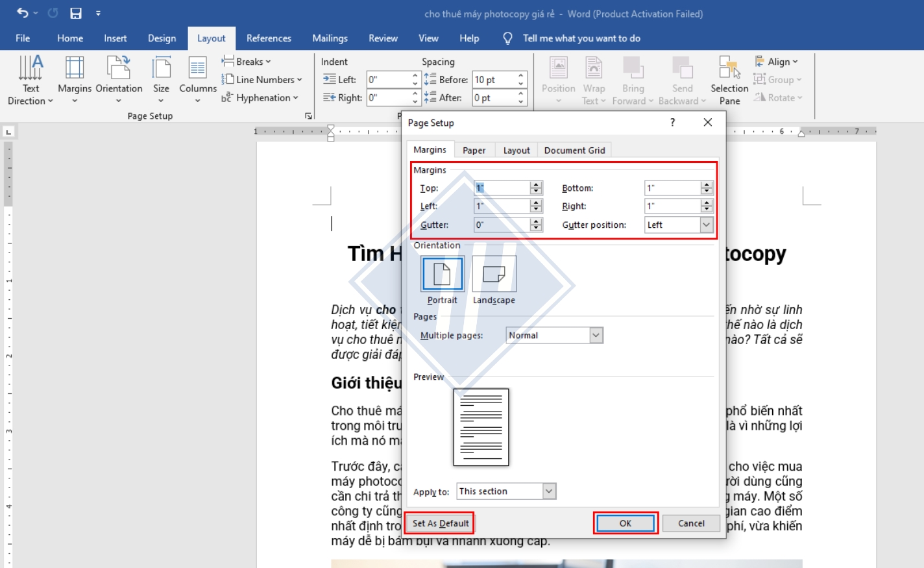Open the Orientation ribbon button

(x=119, y=78)
